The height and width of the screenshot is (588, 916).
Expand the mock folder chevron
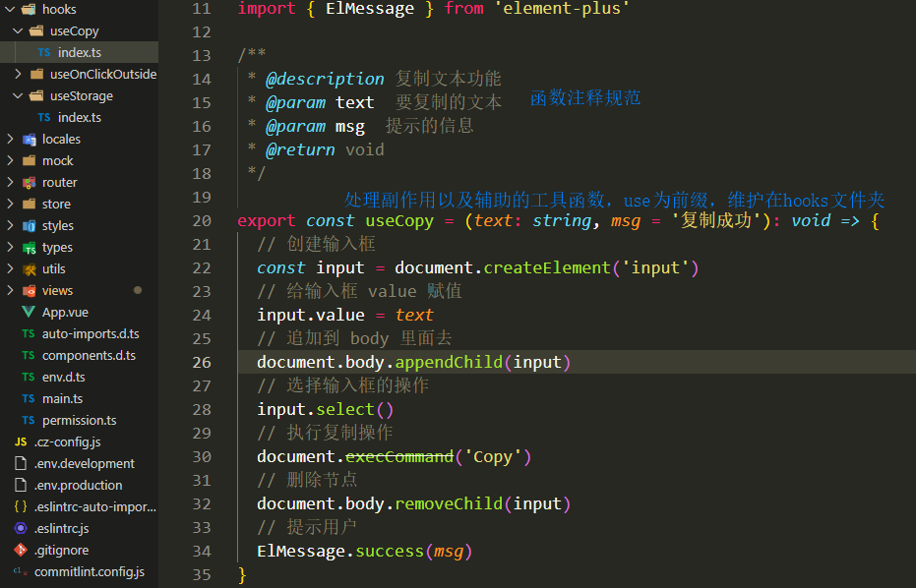pos(10,160)
